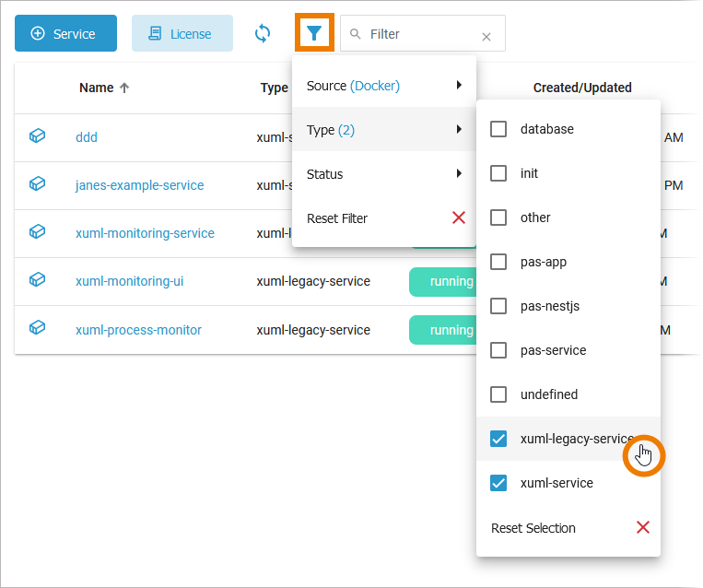The image size is (703, 588).
Task: Click the orange-highlighted filter funnel icon
Action: pos(314,33)
